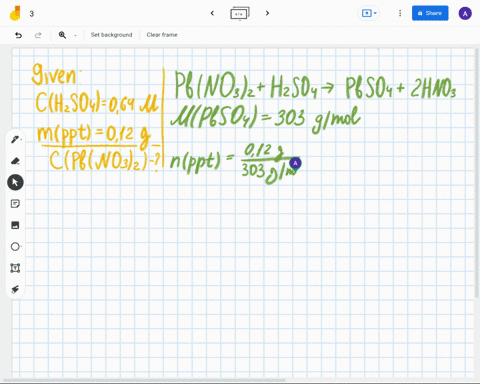Expand the frame bar thumbnail
The width and height of the screenshot is (480, 384).
click(x=240, y=14)
